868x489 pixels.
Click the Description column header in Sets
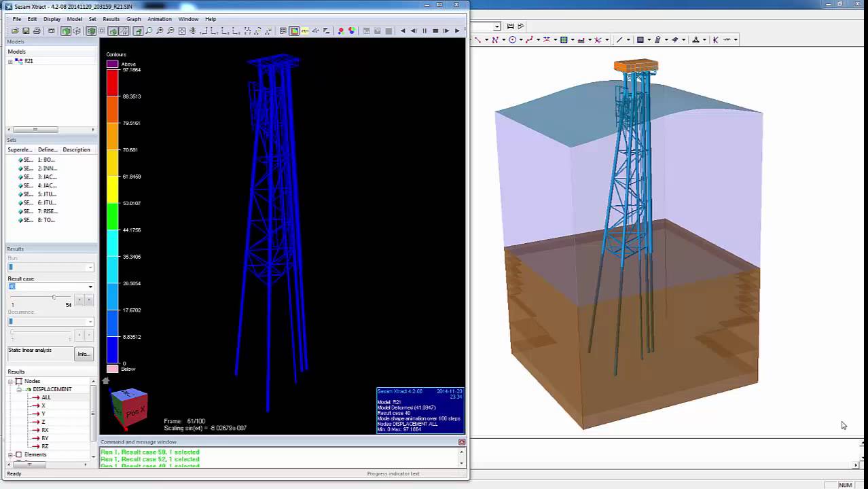77,149
